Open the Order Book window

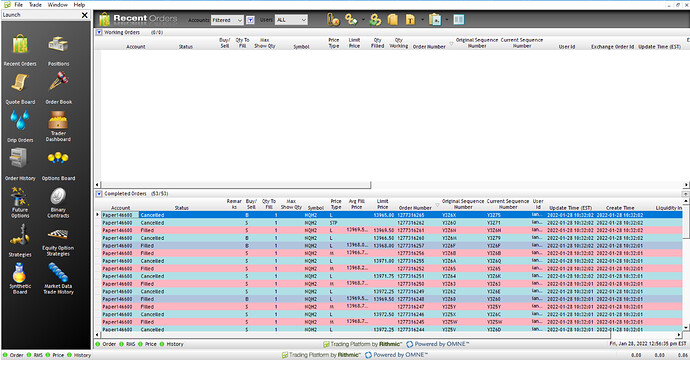58,89
